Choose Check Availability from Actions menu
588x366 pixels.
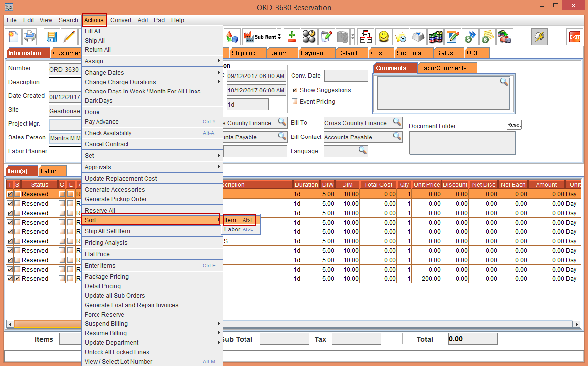coord(108,133)
